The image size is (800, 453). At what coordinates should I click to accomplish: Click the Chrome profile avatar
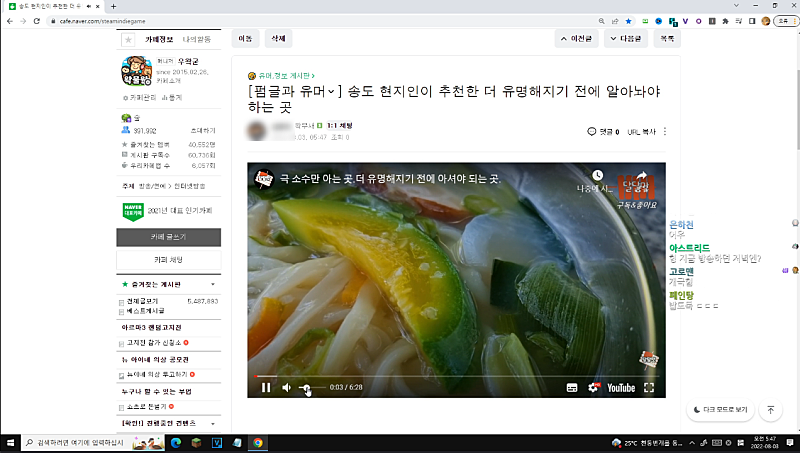click(765, 21)
